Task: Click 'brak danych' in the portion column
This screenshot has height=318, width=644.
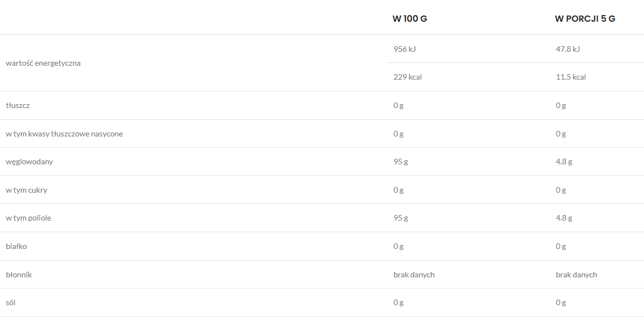Action: (576, 275)
